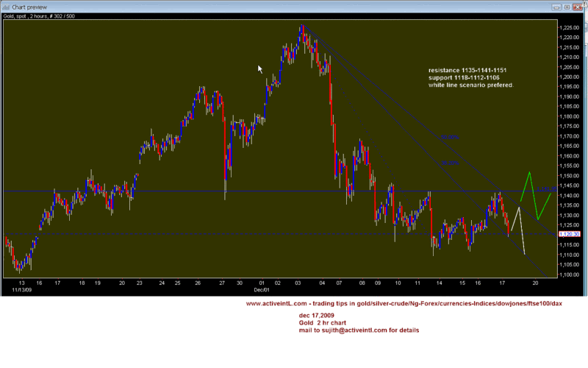Image resolution: width=588 pixels, height=368 pixels.
Task: Click the 38.20% fan line label
Action: tap(450, 163)
